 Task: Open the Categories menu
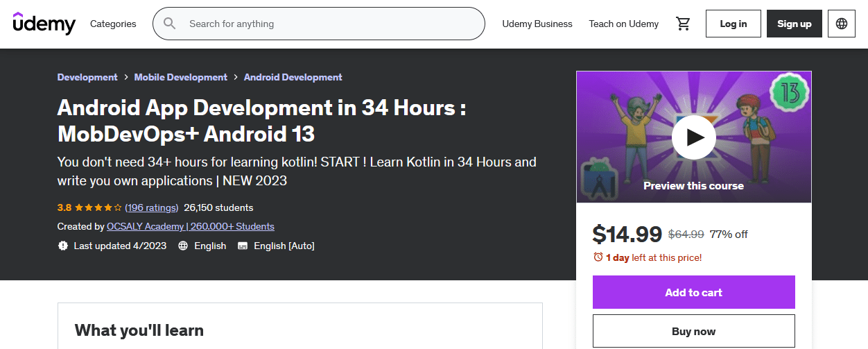[113, 24]
